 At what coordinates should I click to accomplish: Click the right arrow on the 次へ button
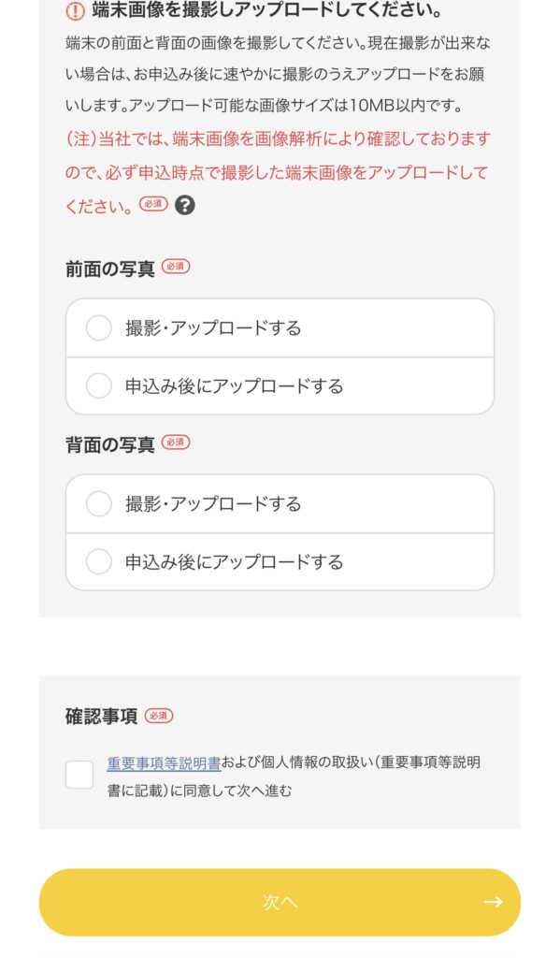[x=493, y=902]
